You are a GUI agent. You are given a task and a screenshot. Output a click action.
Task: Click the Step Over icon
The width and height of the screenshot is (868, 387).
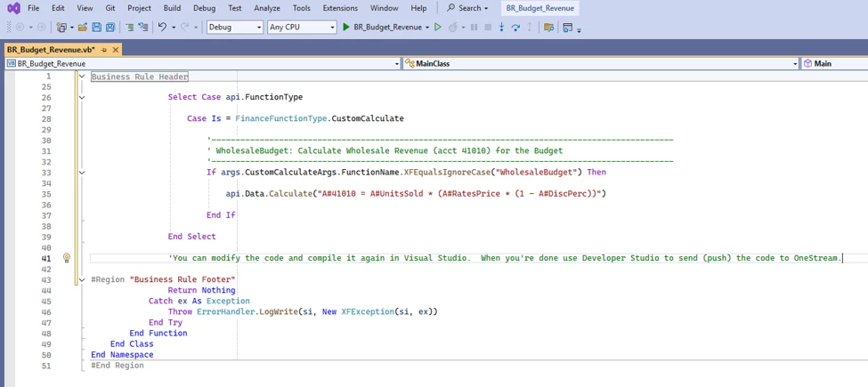(515, 27)
